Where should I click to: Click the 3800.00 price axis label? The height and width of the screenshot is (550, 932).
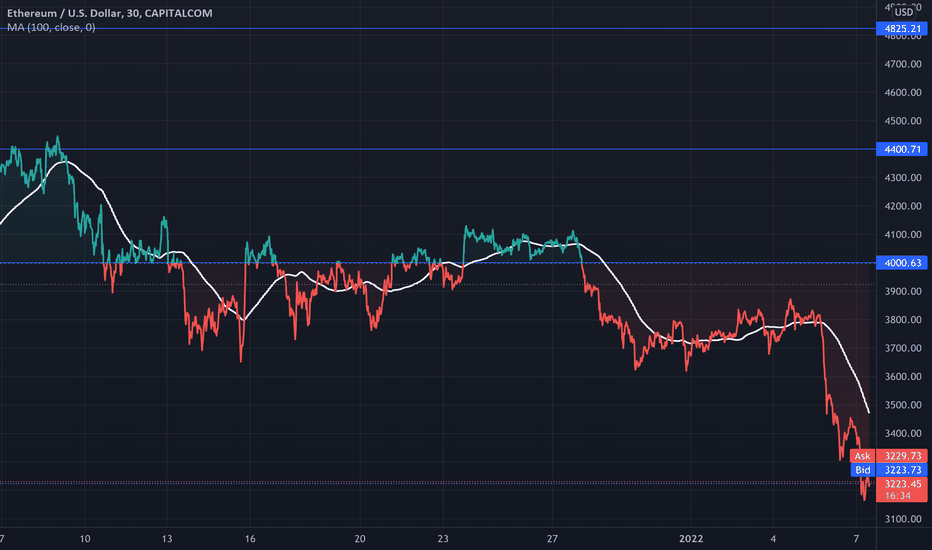click(903, 320)
